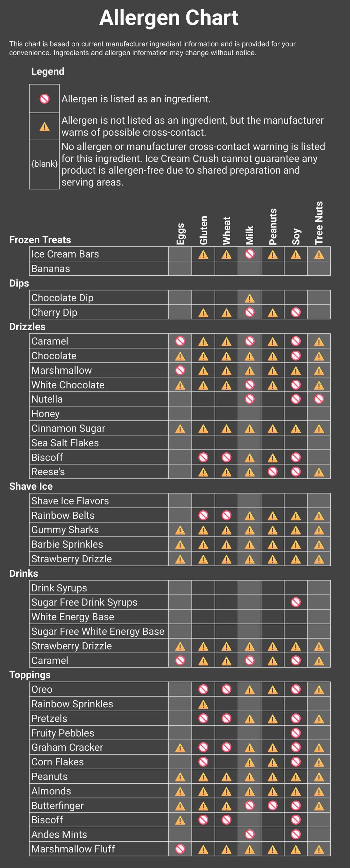Image resolution: width=350 pixels, height=868 pixels.
Task: Select the Eggs column header
Action: (180, 234)
